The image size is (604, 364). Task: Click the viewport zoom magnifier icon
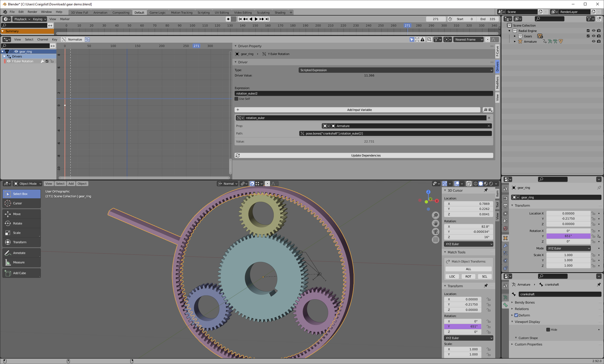[435, 215]
